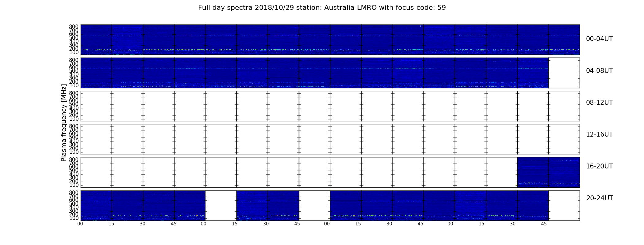Click the 00-04UT spectrogram data
Screen dimensions: 644x245
[330, 40]
